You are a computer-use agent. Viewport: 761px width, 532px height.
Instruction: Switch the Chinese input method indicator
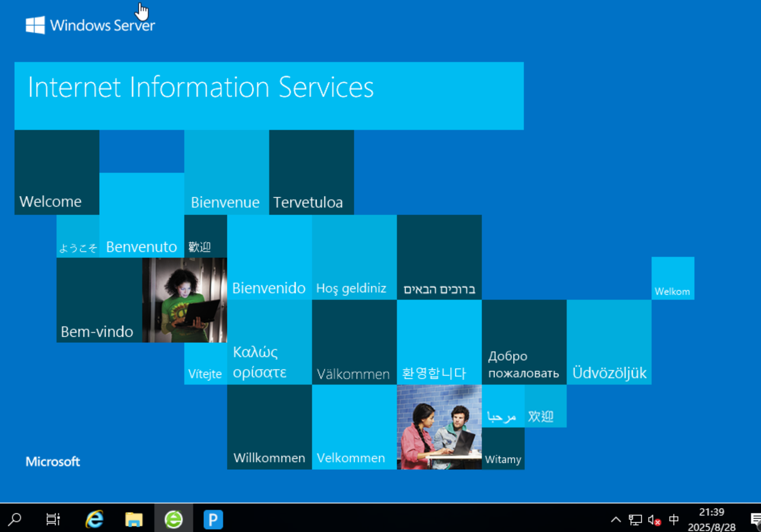pyautogui.click(x=674, y=520)
